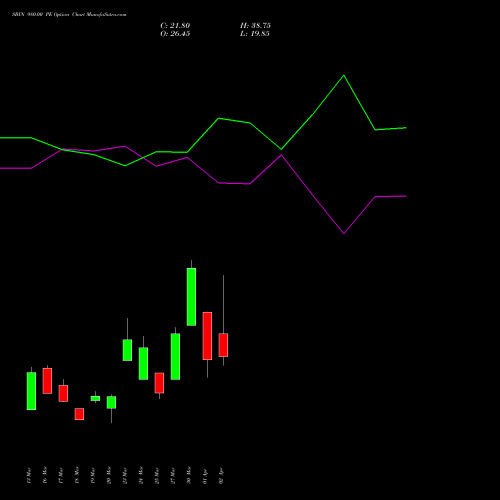Screen dimensions: 500x500
Task: Select the 01 Apr date label
Action: pos(205,476)
